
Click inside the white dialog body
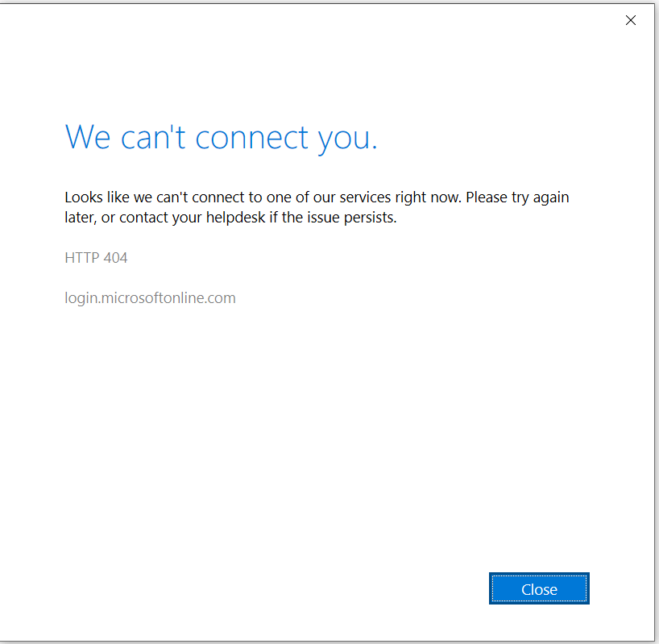pos(322,403)
